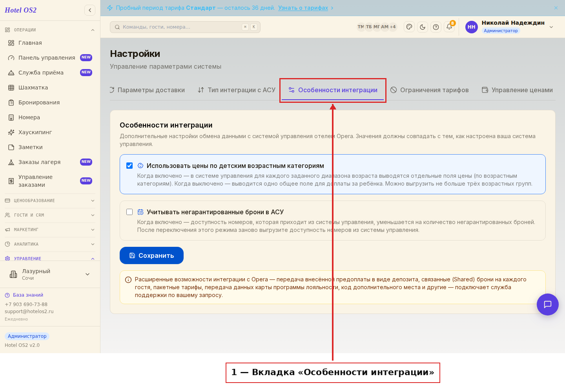The image size is (565, 392).
Task: Click the NEW badge on Заказы лагеря
Action: point(86,162)
